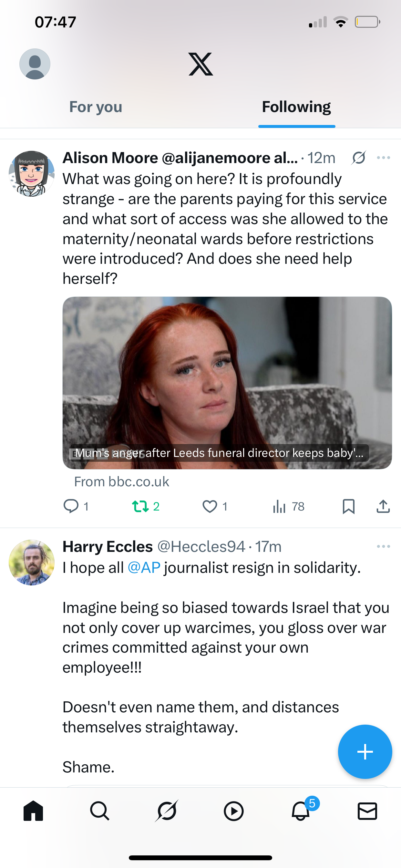Reply to Alison Moore's post
The width and height of the screenshot is (401, 868).
pos(71,506)
